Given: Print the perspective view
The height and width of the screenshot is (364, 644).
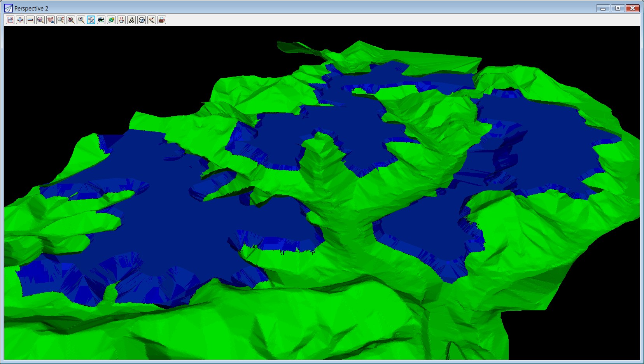Looking at the screenshot, I should [162, 20].
